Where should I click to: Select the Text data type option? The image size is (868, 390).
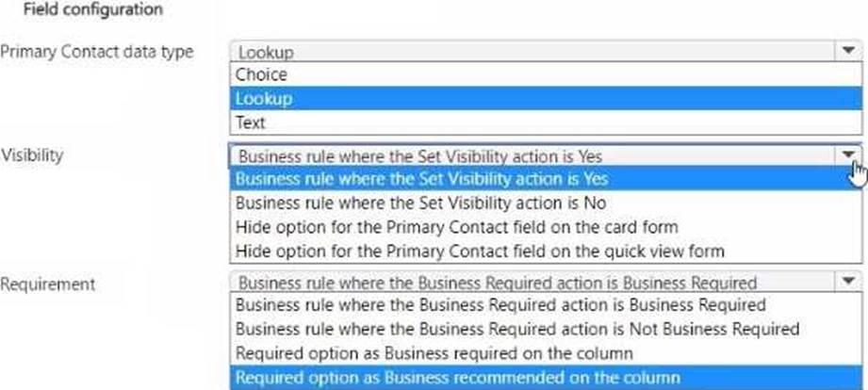251,122
